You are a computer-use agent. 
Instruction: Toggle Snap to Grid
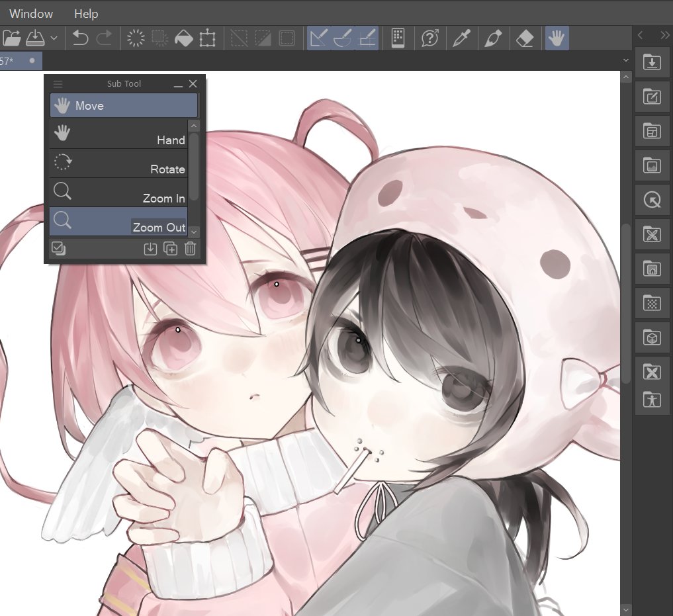click(367, 38)
